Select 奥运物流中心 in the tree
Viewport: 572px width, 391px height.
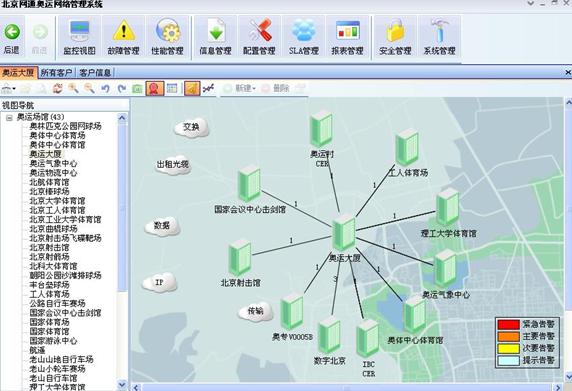click(53, 173)
